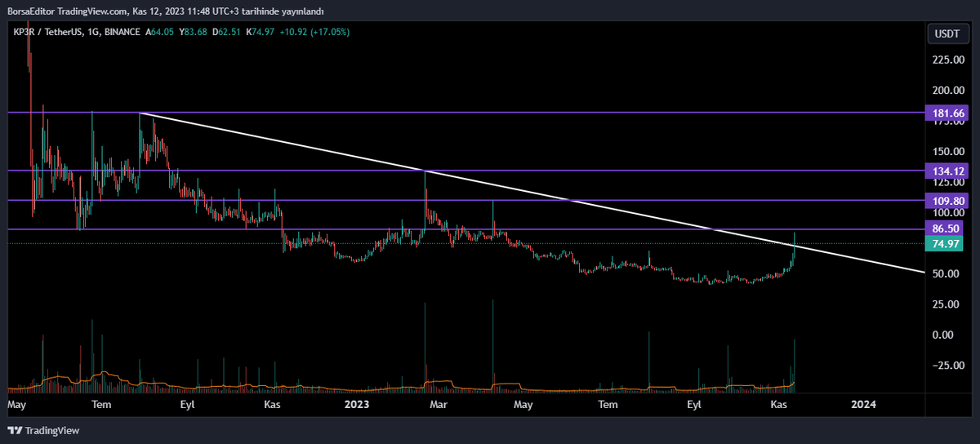
Task: Click 225.00 on the price axis
Action: [948, 60]
